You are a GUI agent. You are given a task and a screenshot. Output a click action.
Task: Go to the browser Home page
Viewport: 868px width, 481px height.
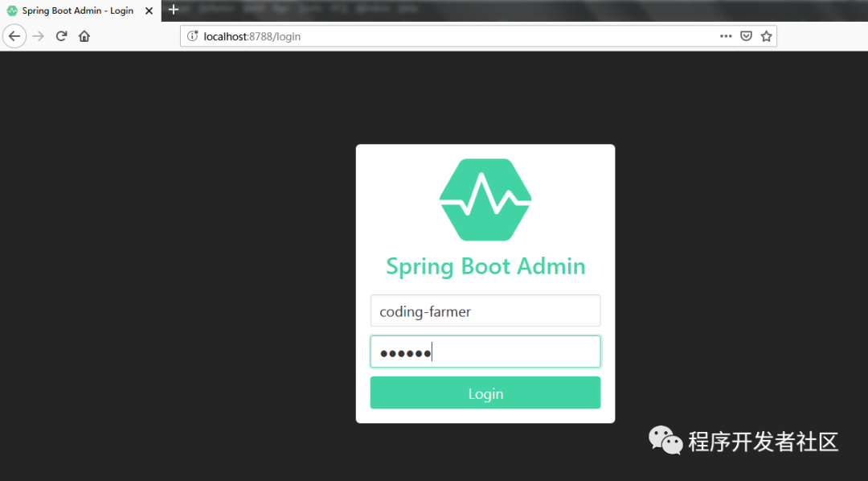tap(84, 36)
